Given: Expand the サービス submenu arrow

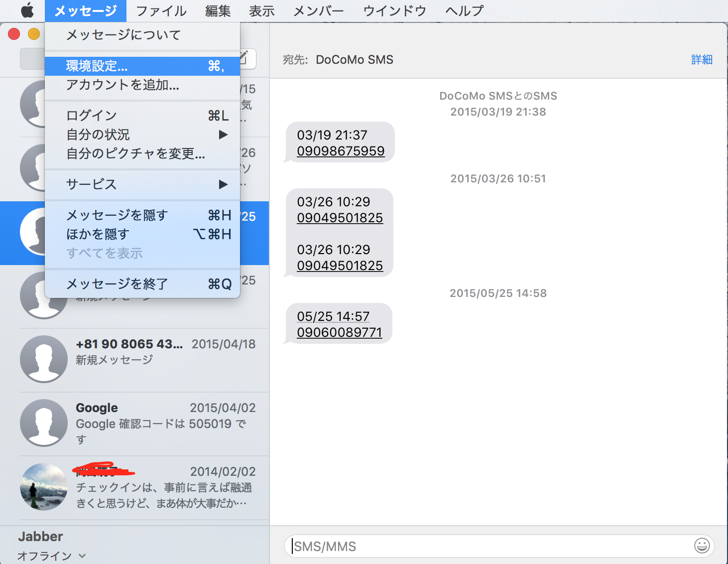Looking at the screenshot, I should 223,184.
